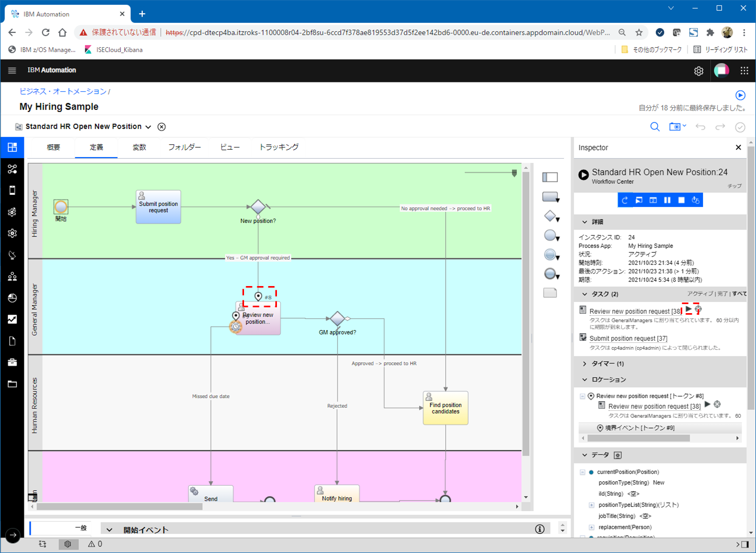The image size is (756, 553).
Task: Filter tasks by 完了
Action: pyautogui.click(x=723, y=294)
